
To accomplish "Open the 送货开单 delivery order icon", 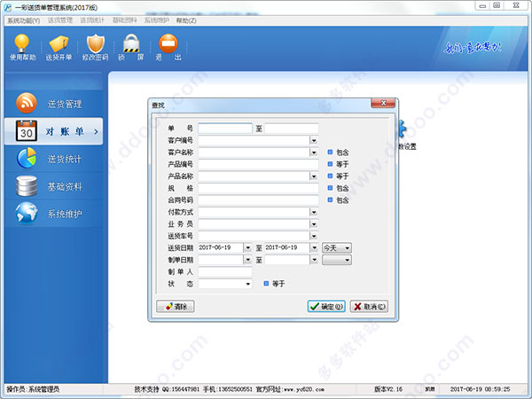I will [59, 47].
